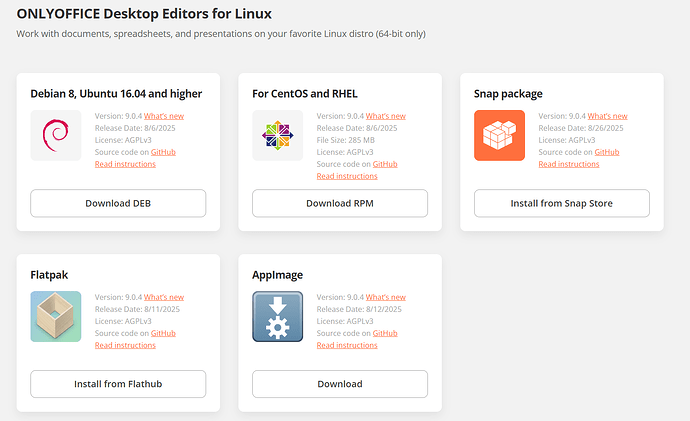Click Install from Flathub button

tap(118, 384)
